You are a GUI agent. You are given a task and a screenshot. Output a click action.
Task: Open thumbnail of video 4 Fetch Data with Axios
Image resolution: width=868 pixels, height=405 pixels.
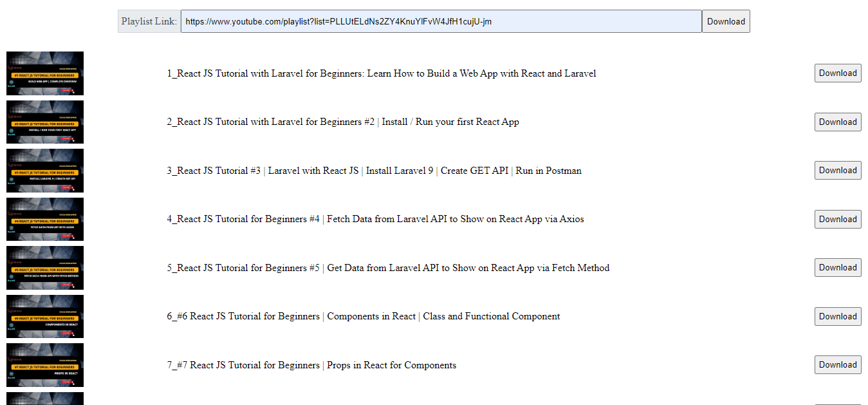coord(45,219)
